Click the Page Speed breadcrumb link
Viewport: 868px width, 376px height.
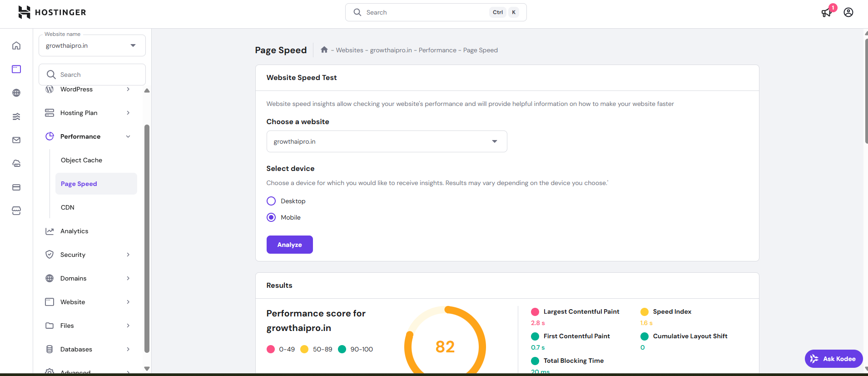(481, 50)
